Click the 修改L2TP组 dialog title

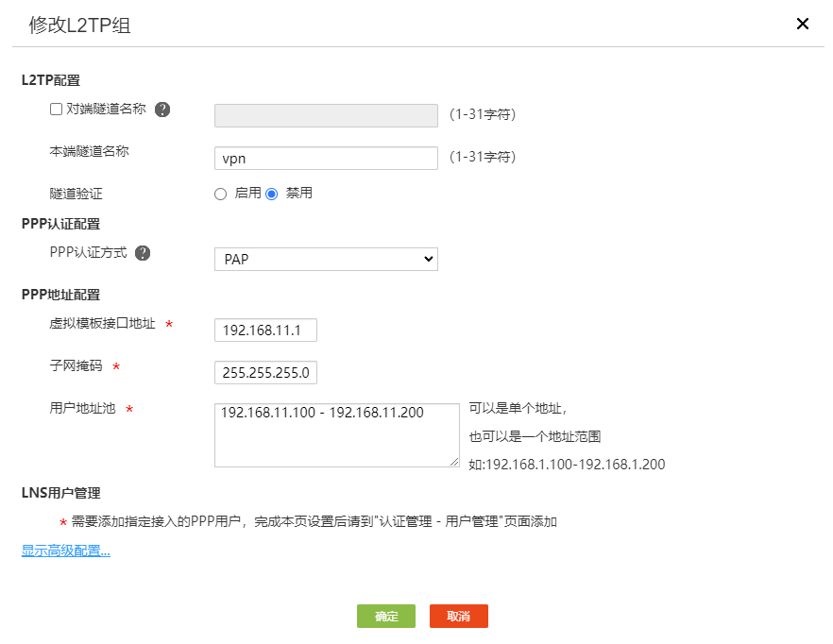pyautogui.click(x=79, y=25)
